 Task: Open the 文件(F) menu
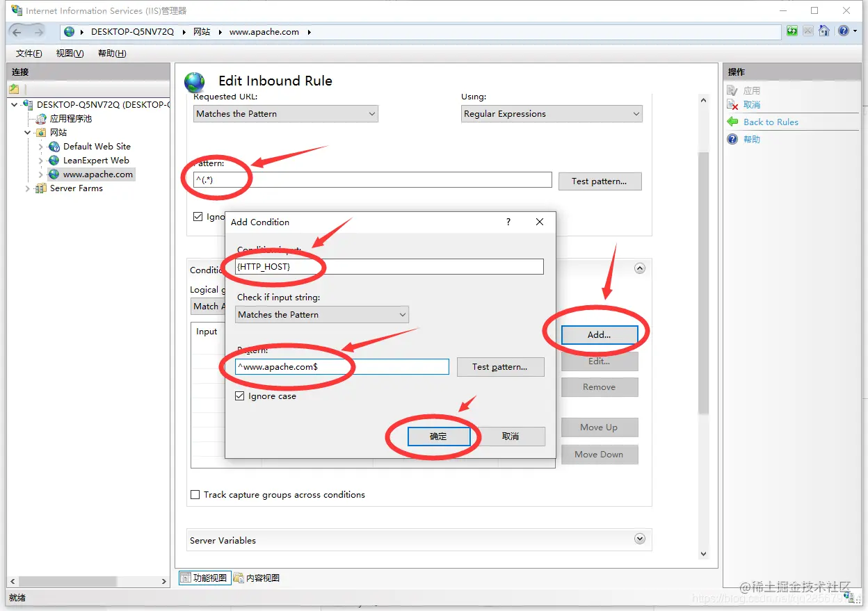point(29,54)
